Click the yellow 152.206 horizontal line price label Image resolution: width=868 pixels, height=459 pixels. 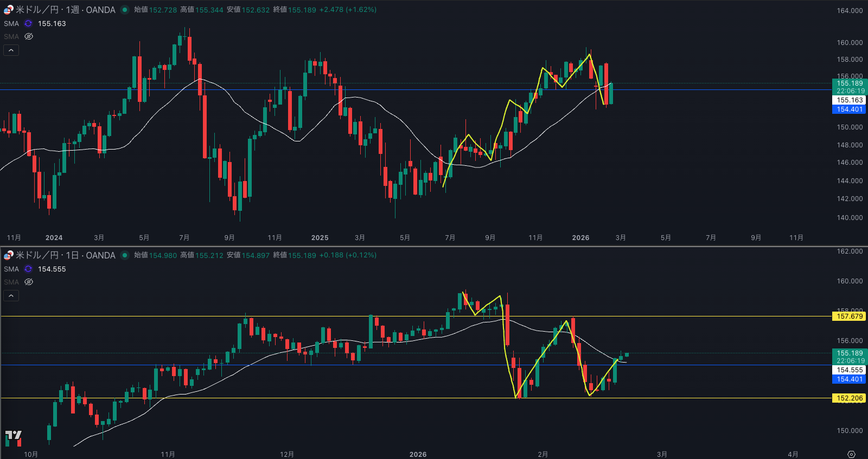(849, 398)
